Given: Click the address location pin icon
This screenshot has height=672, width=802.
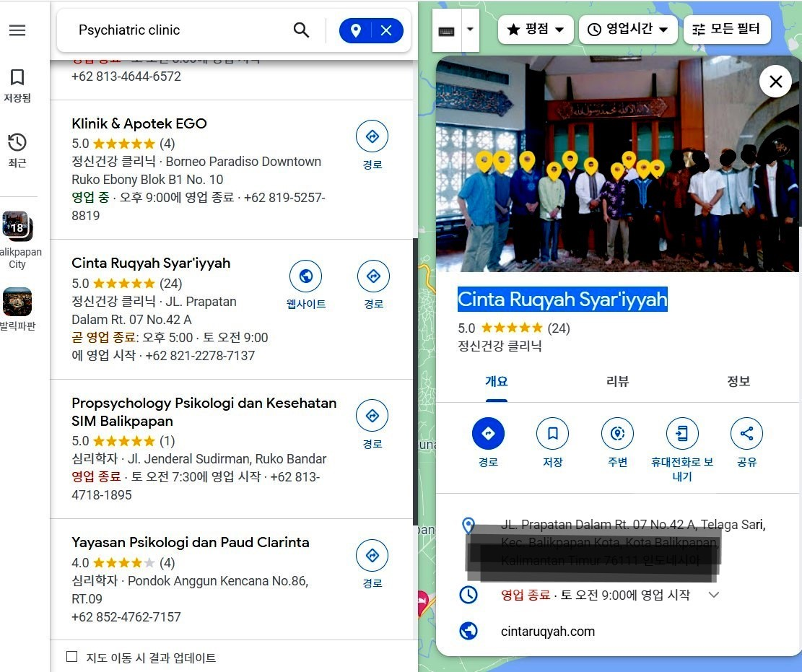Looking at the screenshot, I should pos(468,525).
